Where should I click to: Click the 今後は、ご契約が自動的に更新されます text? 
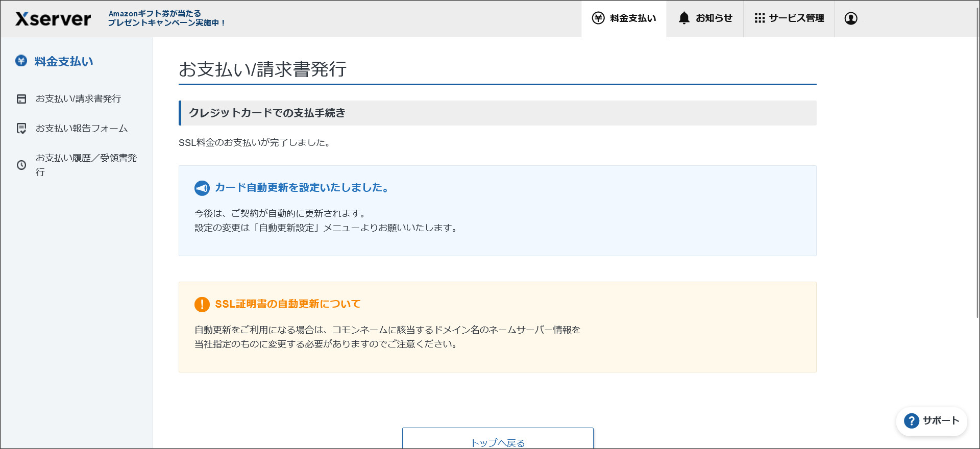pos(281,213)
